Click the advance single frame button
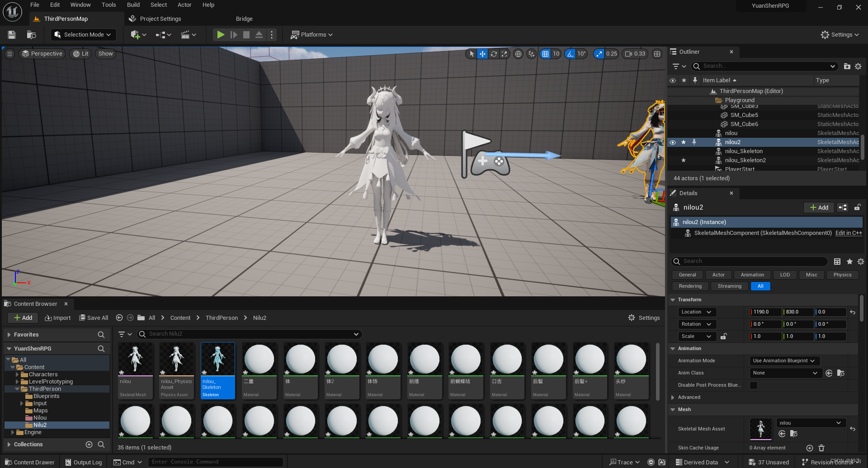The height and width of the screenshot is (468, 868). pyautogui.click(x=234, y=35)
